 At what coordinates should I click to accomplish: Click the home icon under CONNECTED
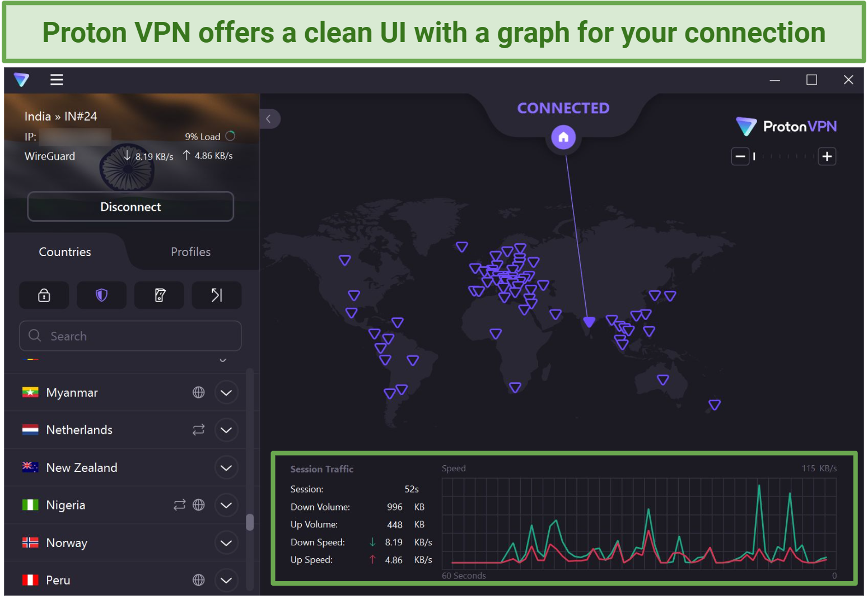pos(563,137)
